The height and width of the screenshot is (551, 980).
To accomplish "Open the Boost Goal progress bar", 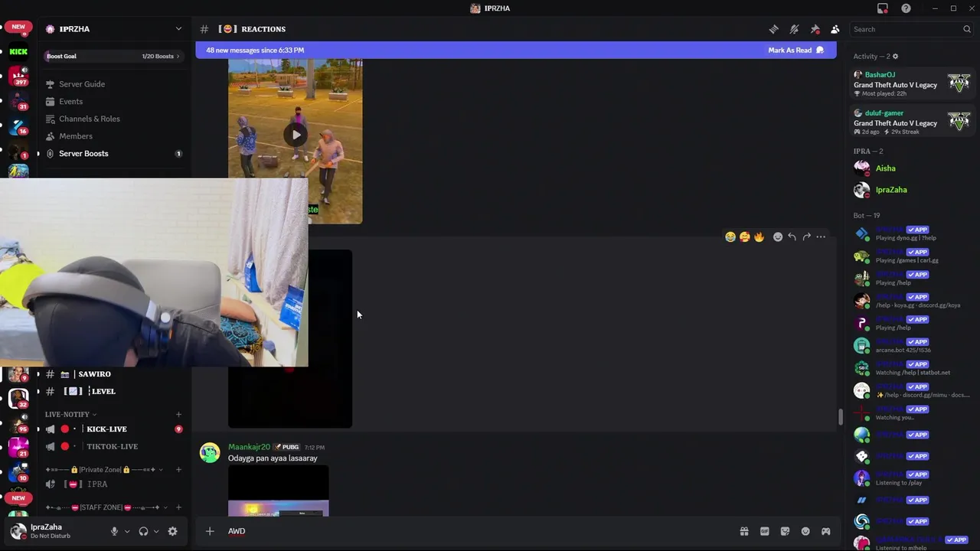I will tap(113, 56).
